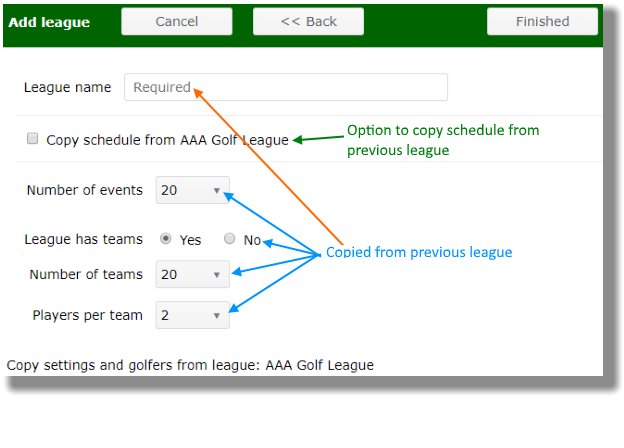Click the Number of events dropdown arrow
This screenshot has height=448, width=624.
tap(216, 191)
